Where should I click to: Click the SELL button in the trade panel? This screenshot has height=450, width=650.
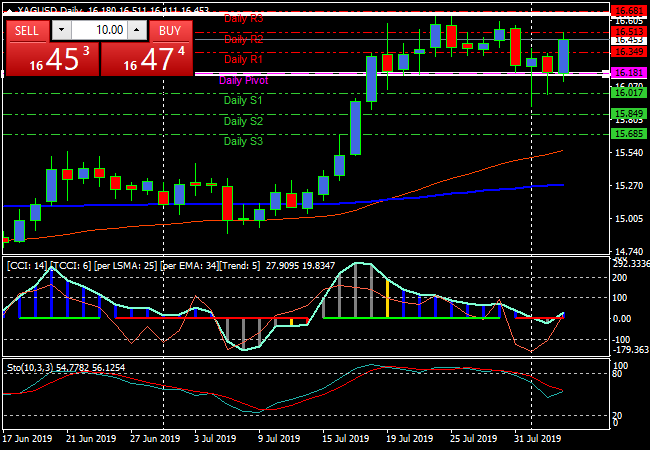[27, 31]
